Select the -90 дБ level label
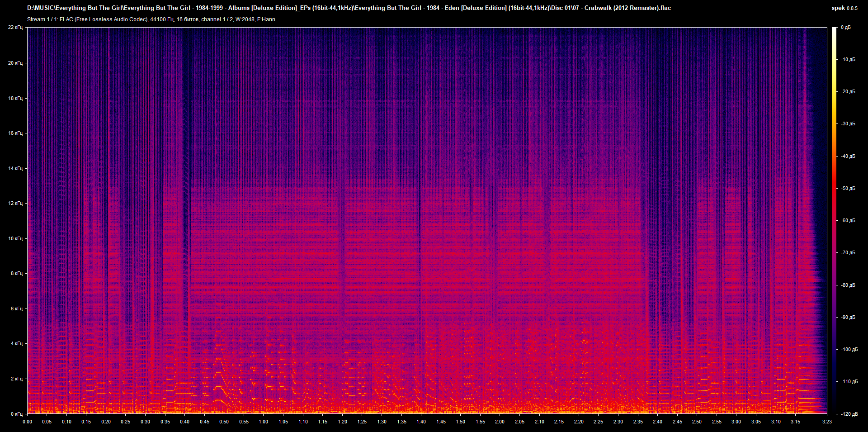Viewport: 868px width, 432px height. (x=848, y=318)
